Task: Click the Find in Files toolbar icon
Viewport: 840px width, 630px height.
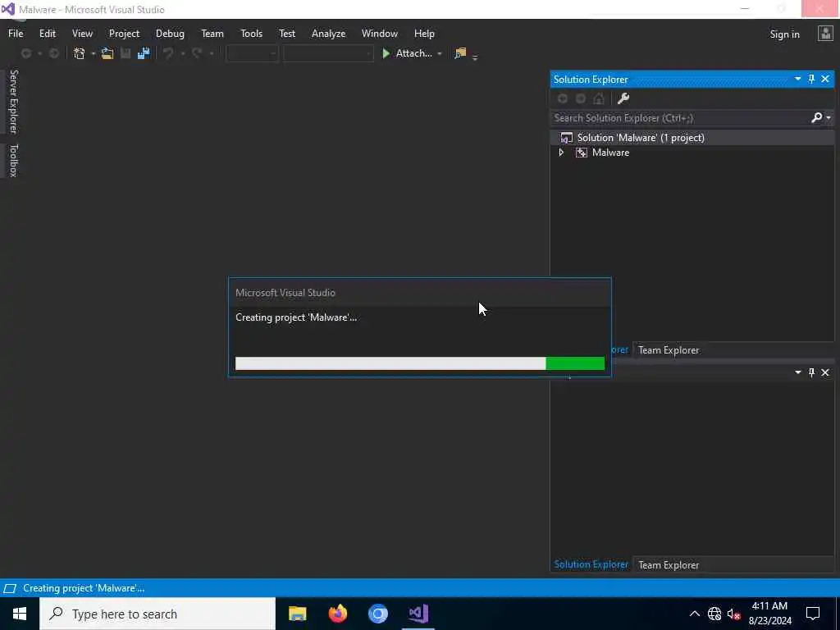Action: point(460,53)
